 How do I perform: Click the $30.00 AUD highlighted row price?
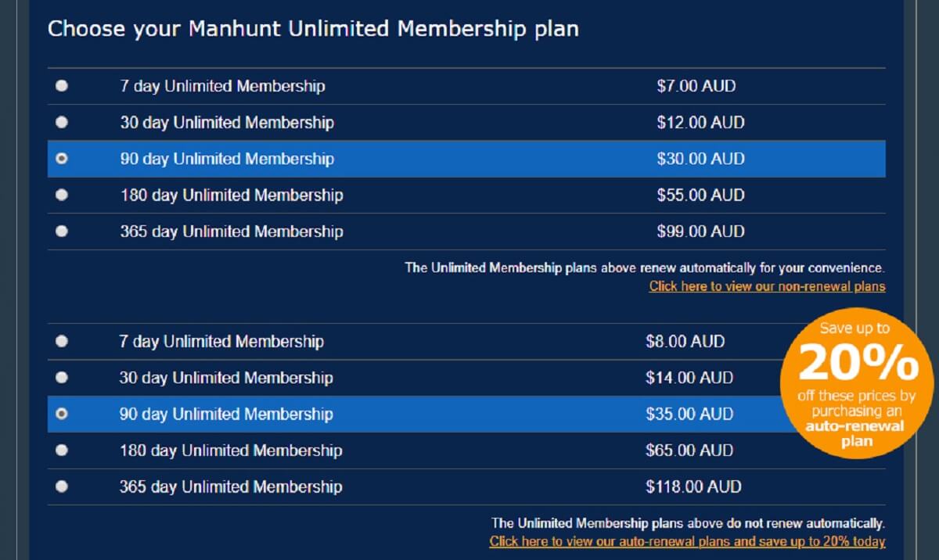700,159
